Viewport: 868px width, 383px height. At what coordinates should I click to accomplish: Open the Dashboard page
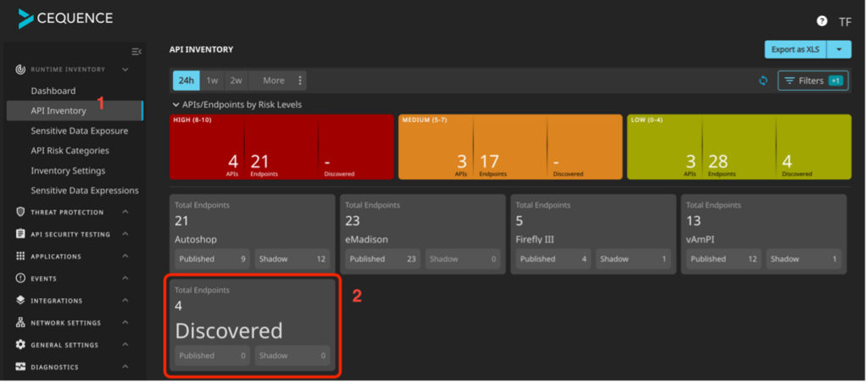[x=53, y=91]
